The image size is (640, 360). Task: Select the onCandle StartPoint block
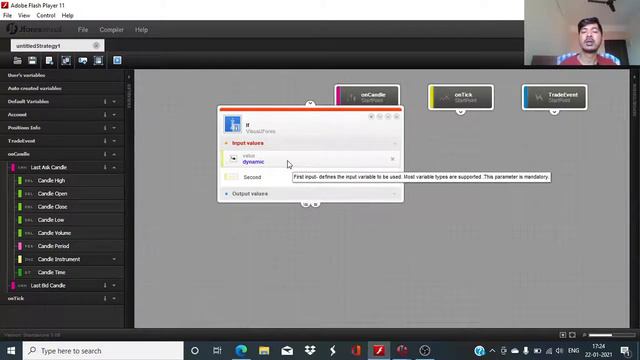(x=367, y=96)
